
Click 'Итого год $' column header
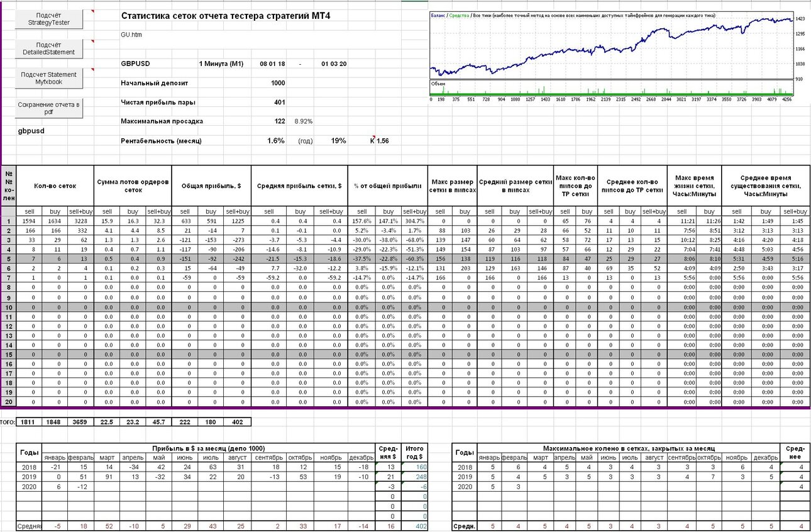click(x=415, y=452)
